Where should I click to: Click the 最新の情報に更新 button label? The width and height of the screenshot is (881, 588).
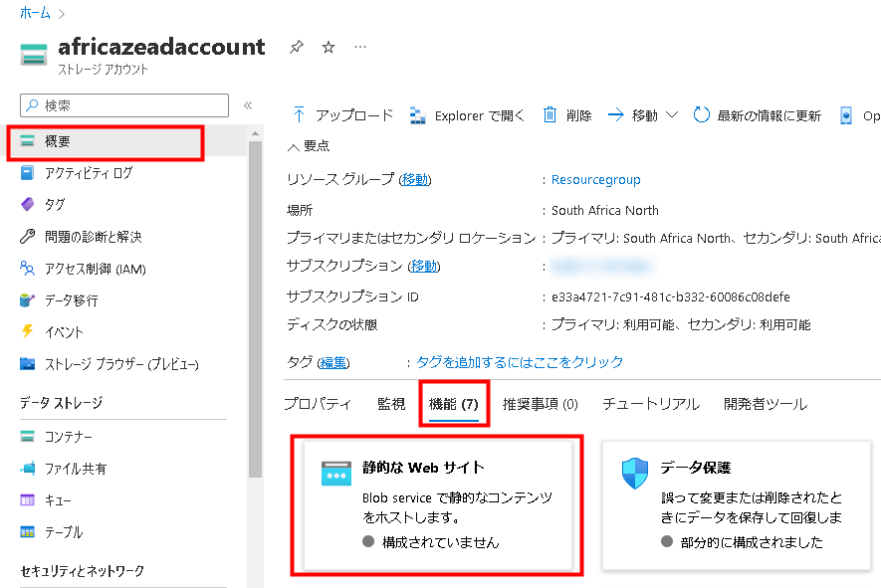tap(770, 115)
